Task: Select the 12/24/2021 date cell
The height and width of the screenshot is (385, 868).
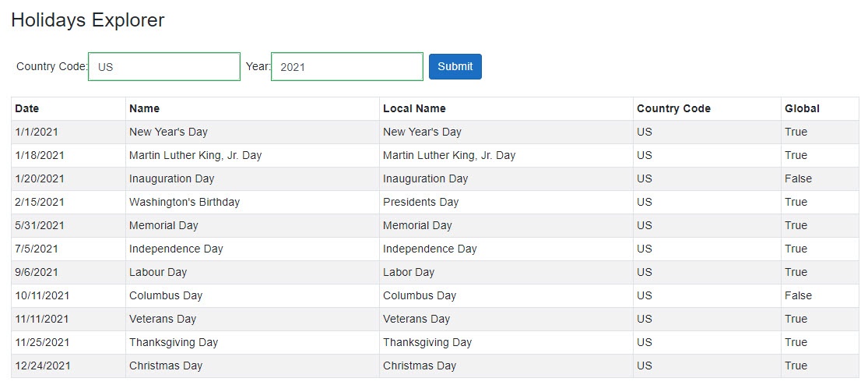Action: coord(42,366)
